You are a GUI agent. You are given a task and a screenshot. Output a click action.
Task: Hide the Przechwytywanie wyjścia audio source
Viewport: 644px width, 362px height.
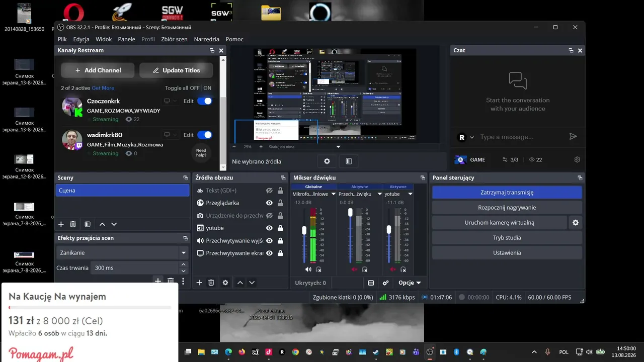269,241
